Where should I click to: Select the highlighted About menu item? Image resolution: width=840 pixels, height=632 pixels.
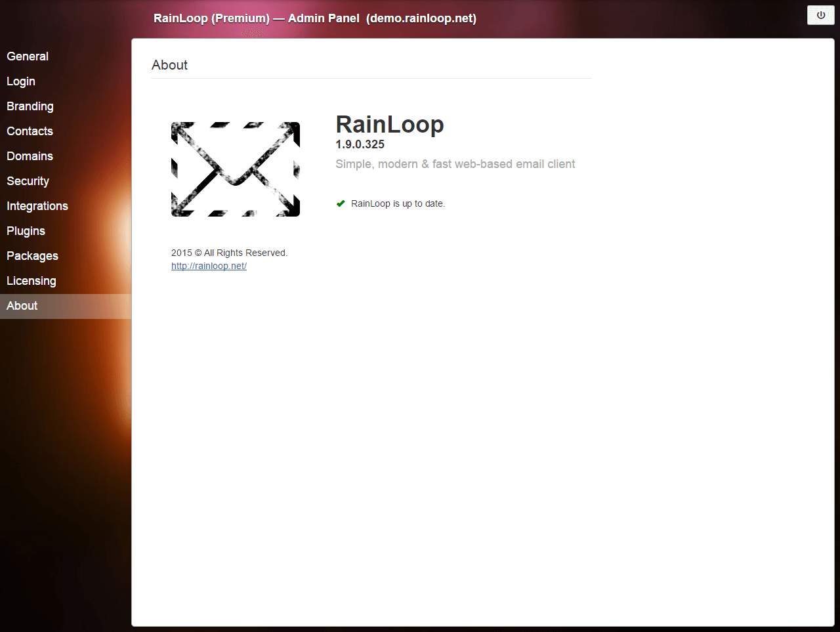pyautogui.click(x=22, y=306)
